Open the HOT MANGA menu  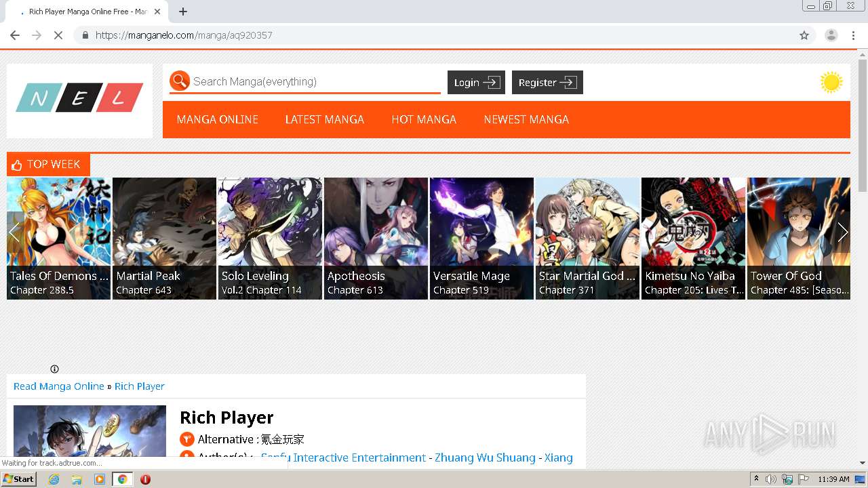[x=424, y=119]
